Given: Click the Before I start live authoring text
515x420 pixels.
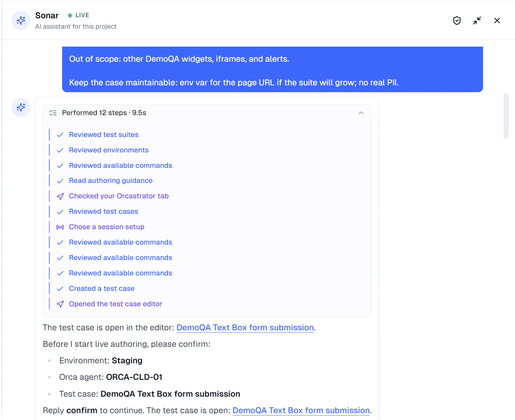Looking at the screenshot, I should [126, 344].
